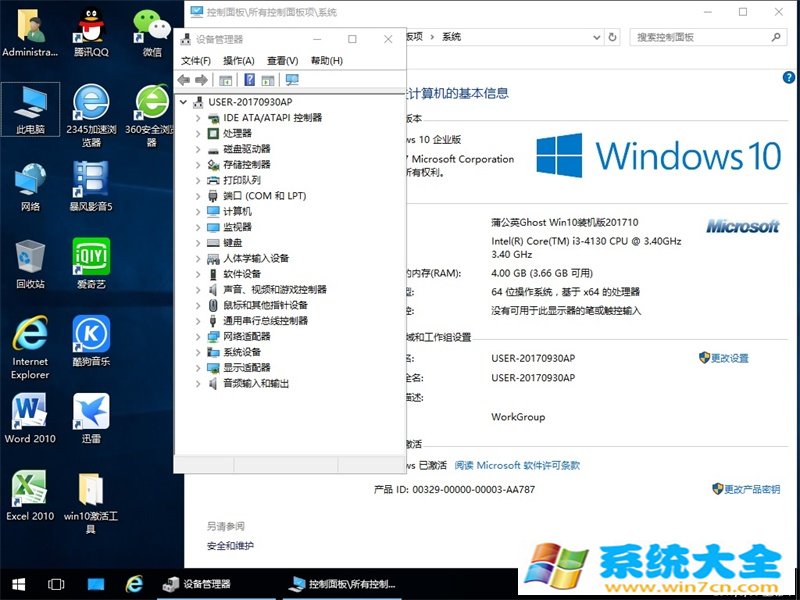The image size is (800, 600).
Task: Open the 帮助(H) menu in Device Manager
Action: point(327,61)
